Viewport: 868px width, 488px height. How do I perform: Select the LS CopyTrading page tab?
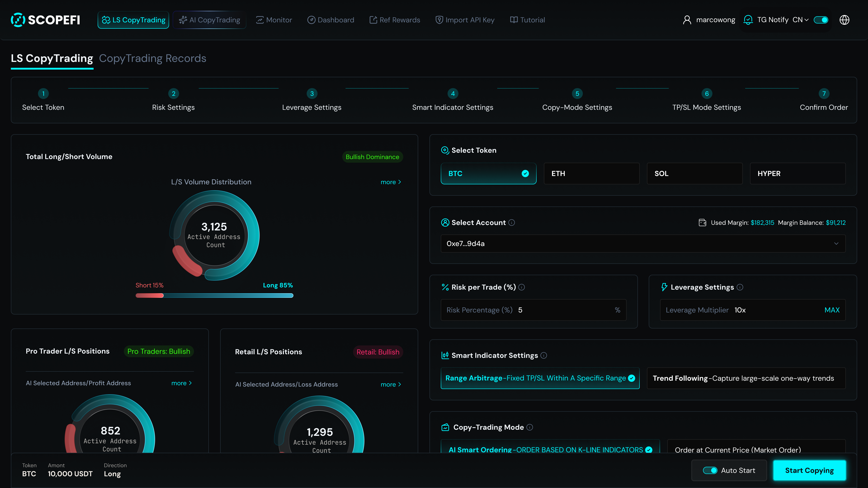pos(52,58)
